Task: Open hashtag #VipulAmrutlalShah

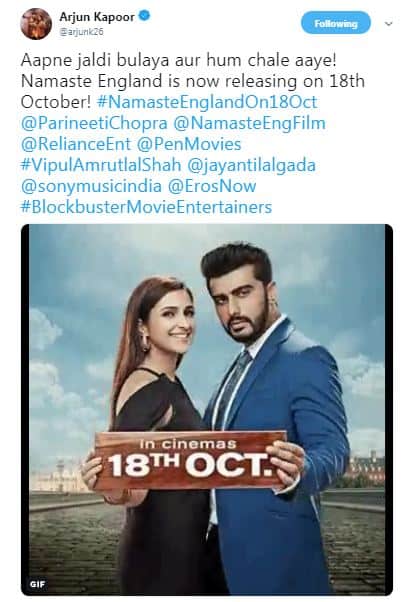Action: (101, 165)
